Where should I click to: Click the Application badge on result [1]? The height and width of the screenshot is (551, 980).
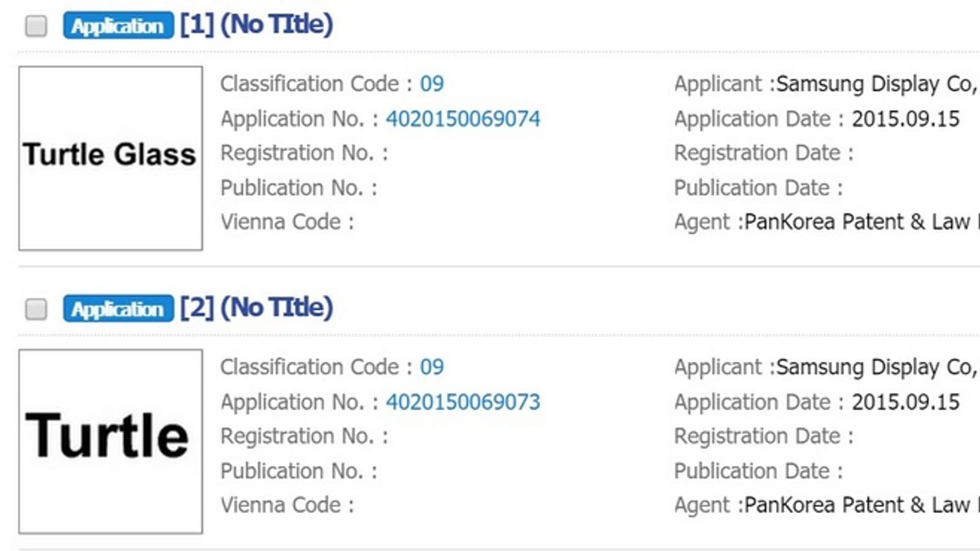[x=118, y=26]
